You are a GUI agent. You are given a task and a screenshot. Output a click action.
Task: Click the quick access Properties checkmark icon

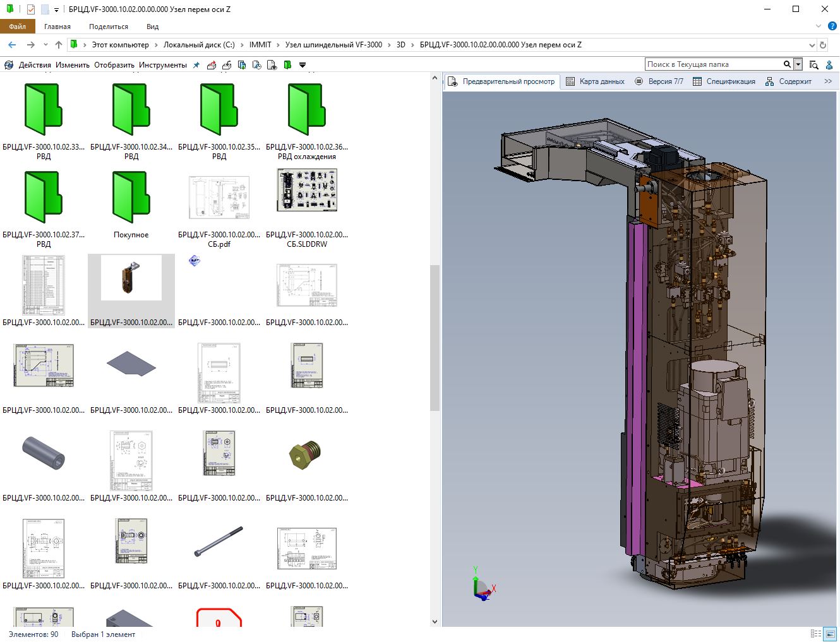[x=30, y=9]
